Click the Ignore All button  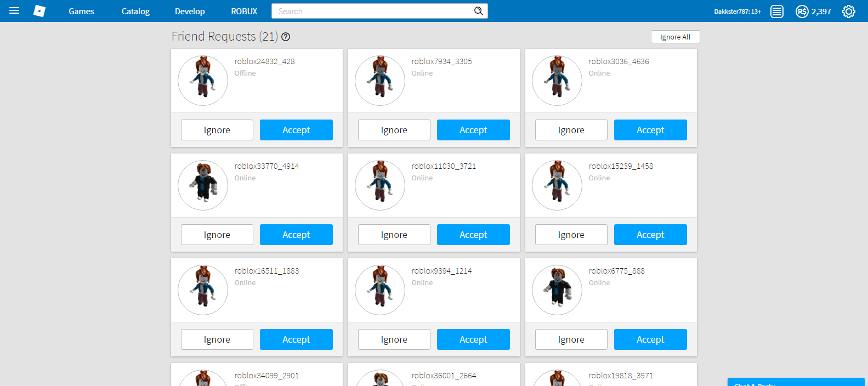[676, 37]
